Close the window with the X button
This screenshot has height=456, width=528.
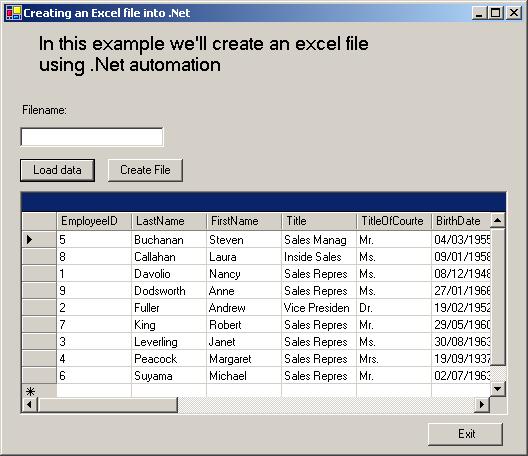(x=514, y=13)
